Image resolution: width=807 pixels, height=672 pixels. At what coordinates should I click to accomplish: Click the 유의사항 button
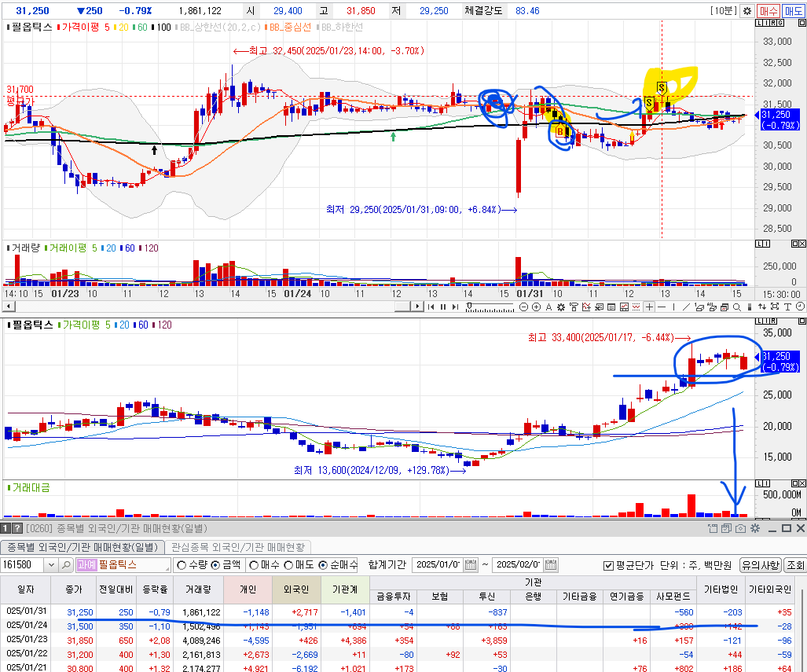pos(760,565)
